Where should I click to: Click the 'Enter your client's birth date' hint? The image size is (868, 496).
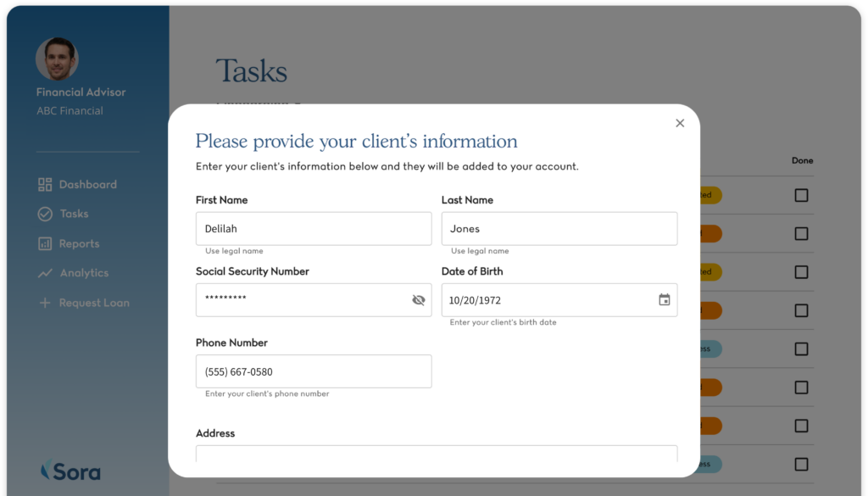point(503,322)
